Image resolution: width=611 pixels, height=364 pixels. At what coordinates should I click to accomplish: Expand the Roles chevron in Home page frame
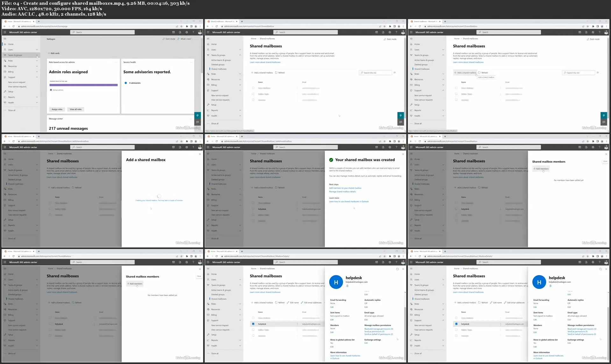[x=37, y=61]
